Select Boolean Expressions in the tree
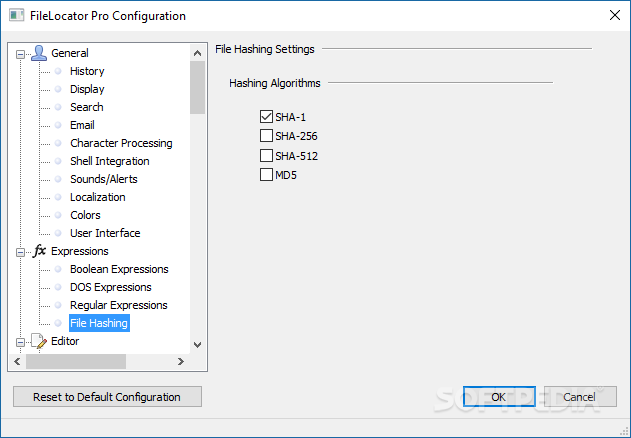Image resolution: width=631 pixels, height=438 pixels. pyautogui.click(x=119, y=269)
